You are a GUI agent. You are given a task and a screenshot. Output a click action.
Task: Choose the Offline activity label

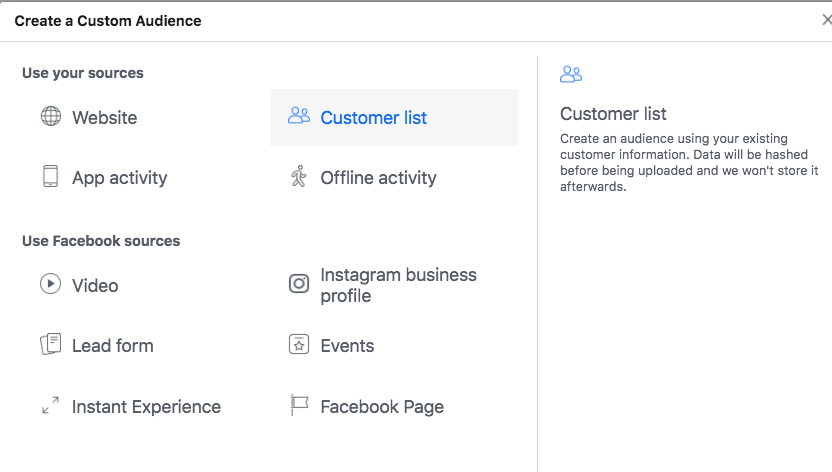pyautogui.click(x=378, y=178)
